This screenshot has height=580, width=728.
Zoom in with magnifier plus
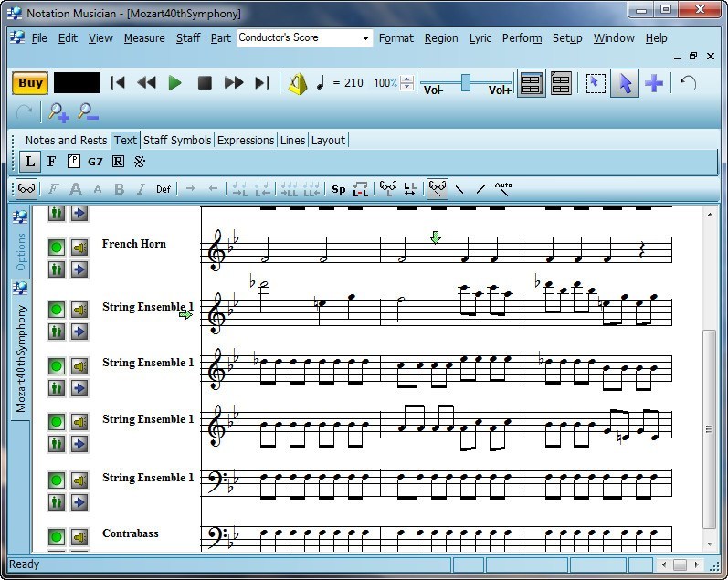[58, 112]
